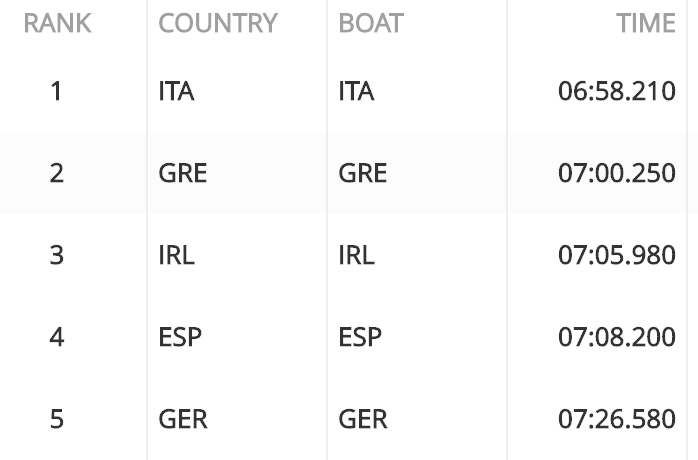Click IRL in the country column

coord(176,256)
